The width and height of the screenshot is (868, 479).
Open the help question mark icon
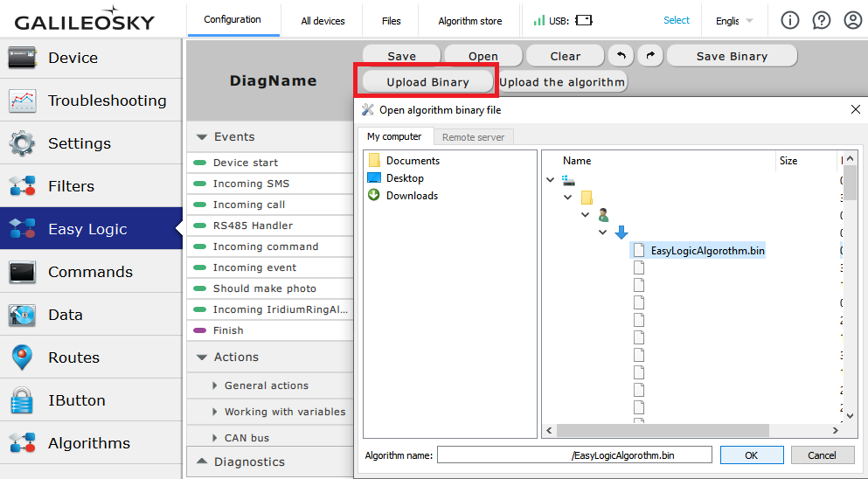822,20
